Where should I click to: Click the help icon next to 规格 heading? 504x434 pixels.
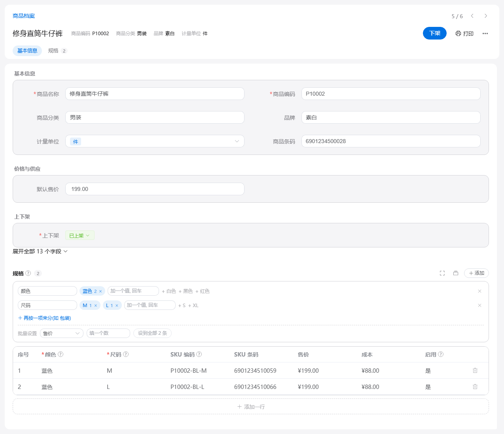[x=28, y=273]
